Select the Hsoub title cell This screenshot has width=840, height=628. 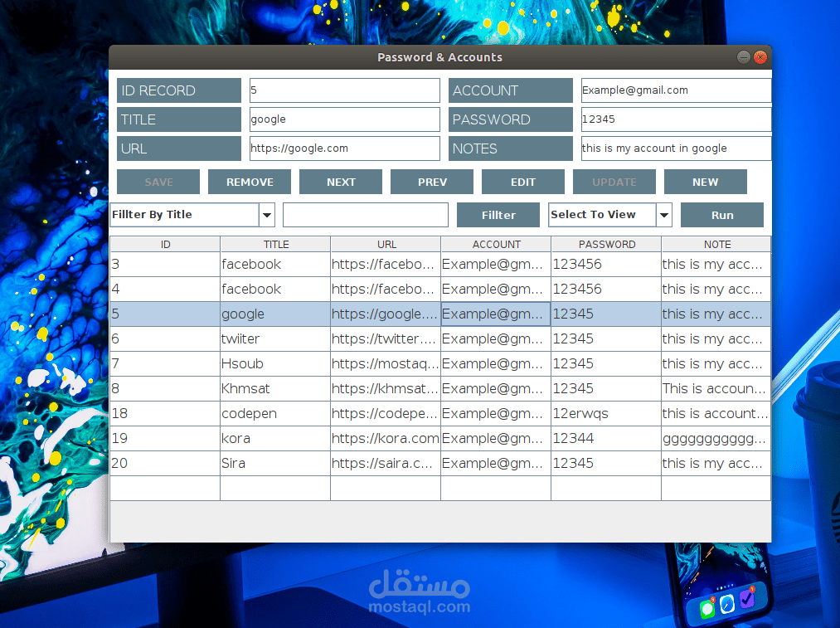(x=275, y=363)
